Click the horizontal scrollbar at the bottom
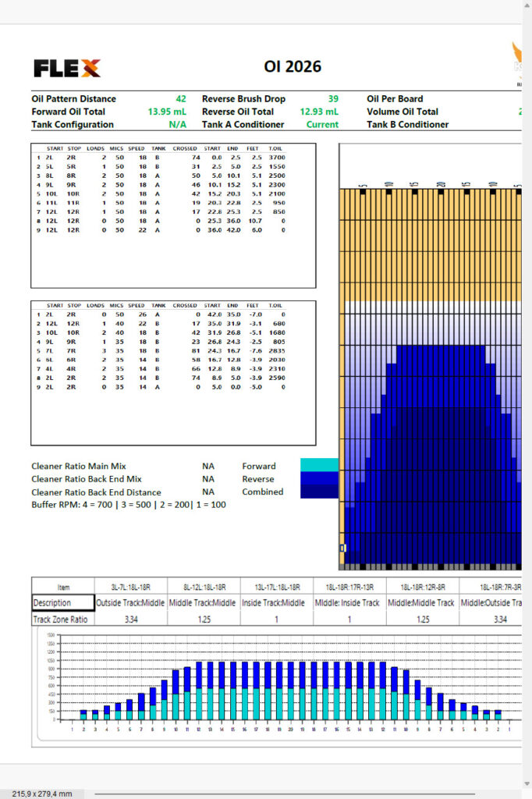Viewport: 532px width, 799px height. (x=285, y=794)
